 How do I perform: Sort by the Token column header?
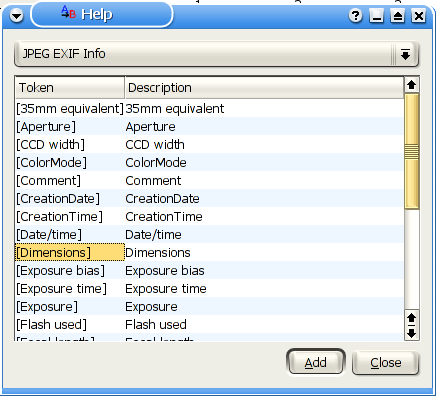(x=70, y=88)
